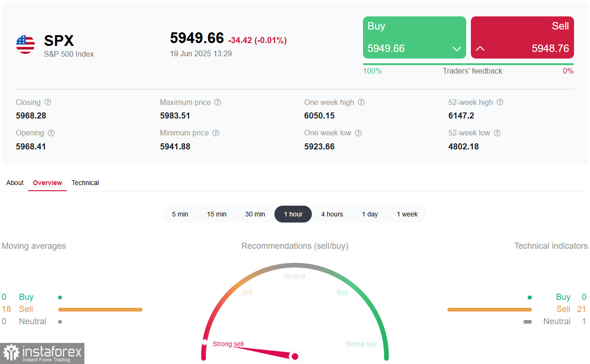
Task: Click the closing value 5968.28
Action: pos(31,116)
